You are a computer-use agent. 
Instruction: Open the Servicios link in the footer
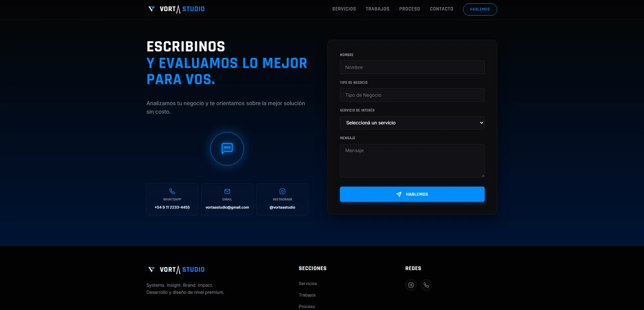click(x=308, y=284)
